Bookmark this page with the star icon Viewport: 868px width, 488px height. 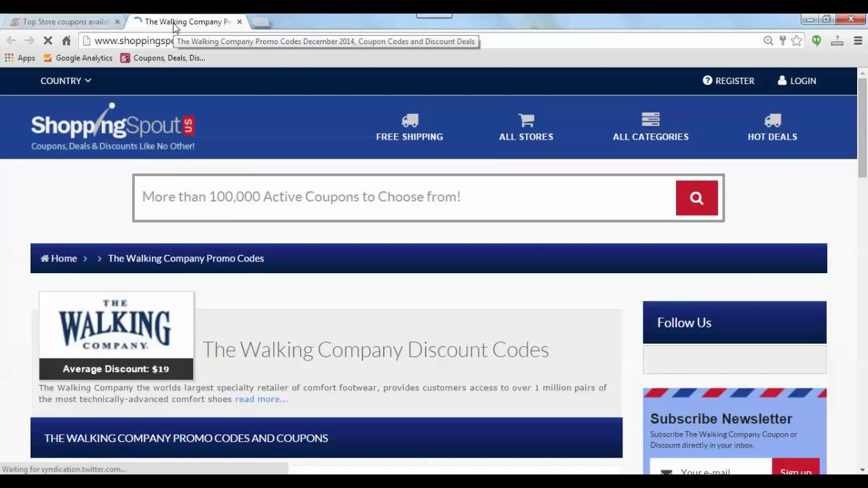point(797,41)
